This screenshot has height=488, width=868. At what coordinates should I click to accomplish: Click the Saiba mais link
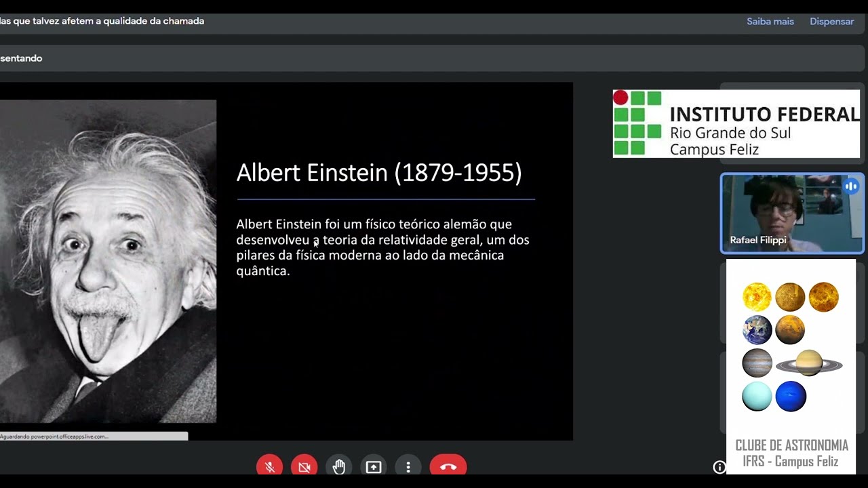click(x=770, y=22)
